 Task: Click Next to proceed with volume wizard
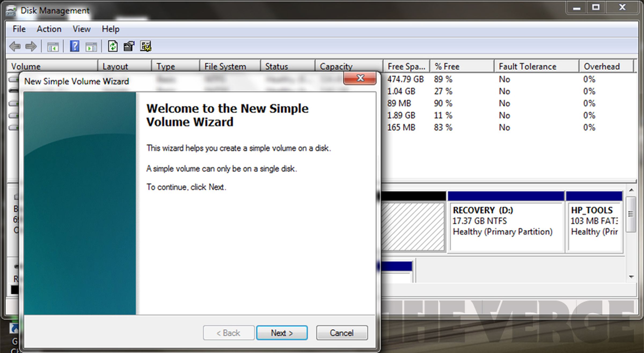click(282, 333)
